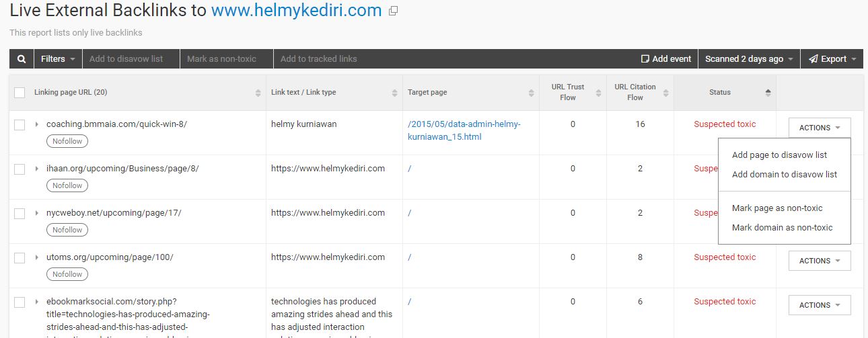The height and width of the screenshot is (338, 868).
Task: Open external link icon beside helmykediri.com title
Action: pyautogui.click(x=394, y=11)
